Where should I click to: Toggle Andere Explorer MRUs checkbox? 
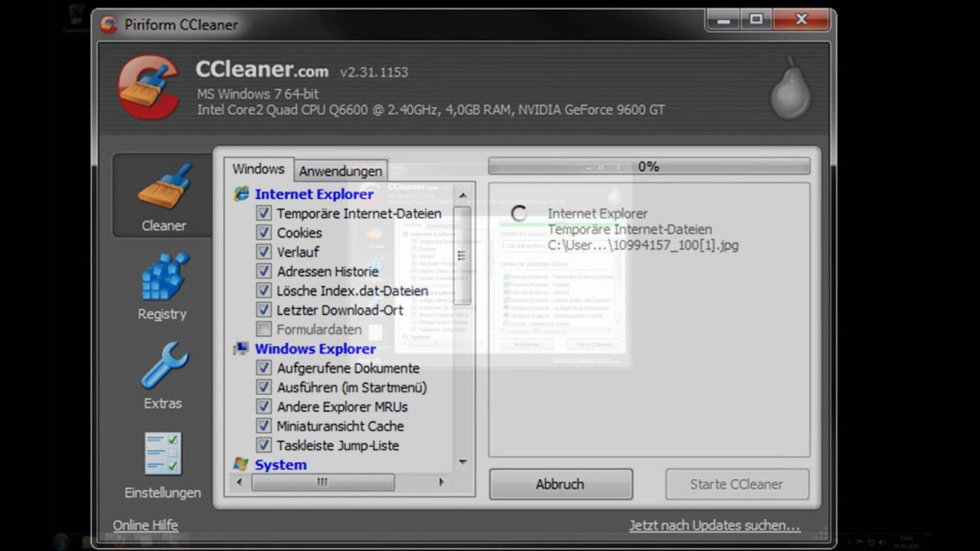point(263,406)
